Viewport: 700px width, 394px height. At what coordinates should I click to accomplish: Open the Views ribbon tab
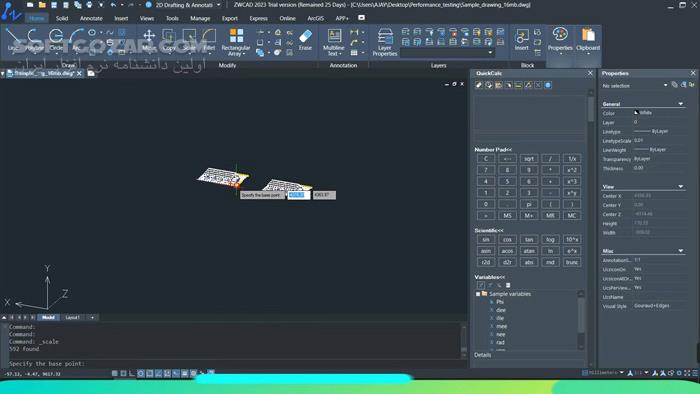pos(147,18)
